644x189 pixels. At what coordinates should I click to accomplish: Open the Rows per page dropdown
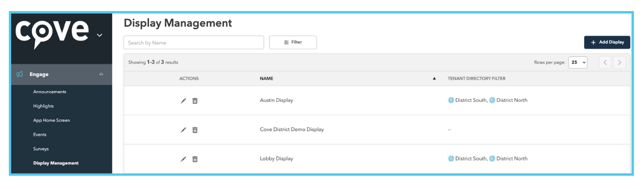[578, 62]
